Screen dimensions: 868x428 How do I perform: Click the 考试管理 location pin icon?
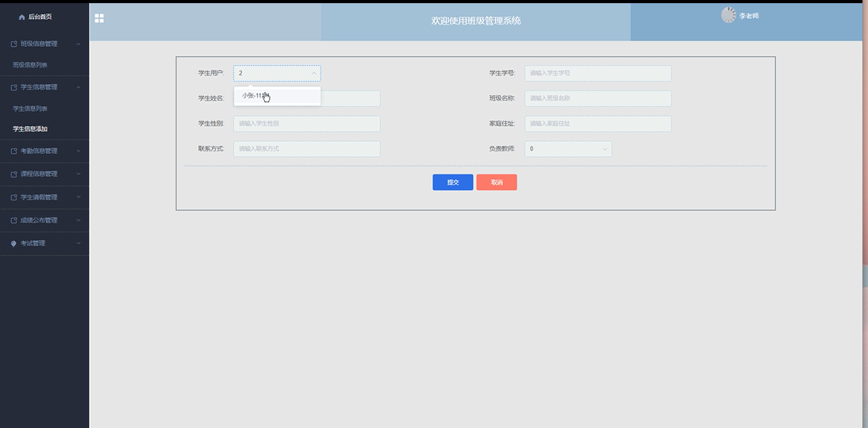click(13, 243)
